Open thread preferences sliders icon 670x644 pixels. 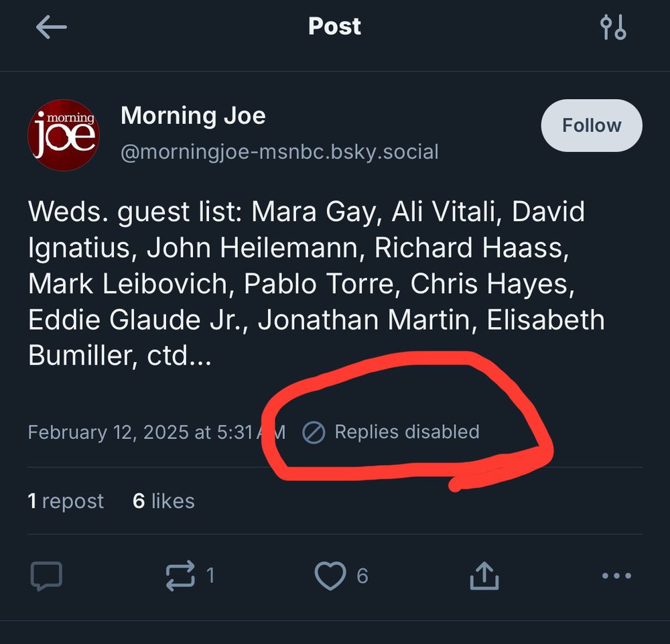click(613, 27)
